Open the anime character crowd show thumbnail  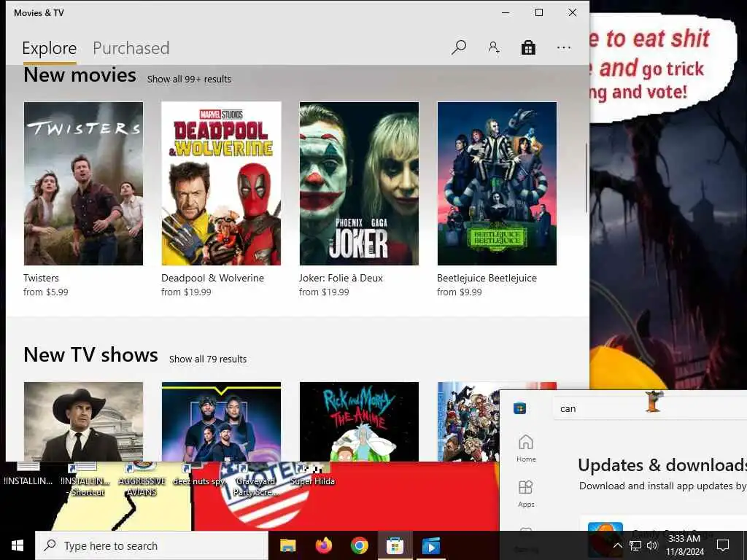pyautogui.click(x=468, y=421)
